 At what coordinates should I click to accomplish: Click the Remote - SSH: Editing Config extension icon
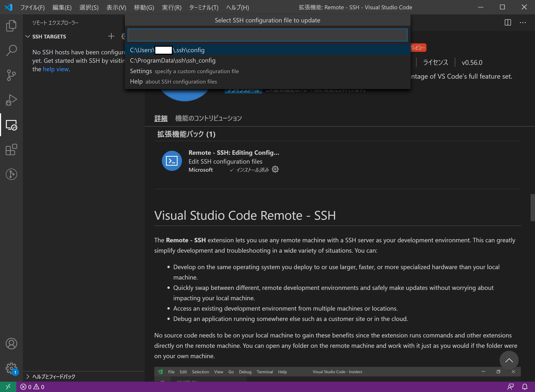click(x=172, y=161)
